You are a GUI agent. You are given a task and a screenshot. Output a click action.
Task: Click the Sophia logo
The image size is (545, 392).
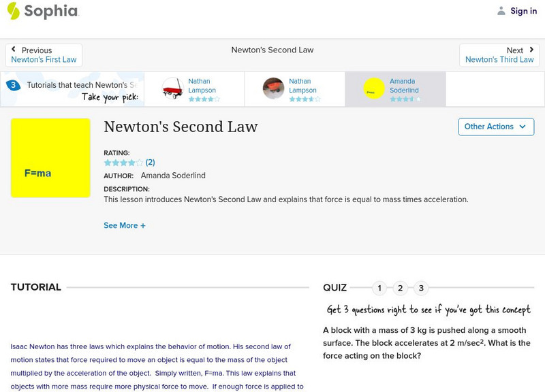43,11
